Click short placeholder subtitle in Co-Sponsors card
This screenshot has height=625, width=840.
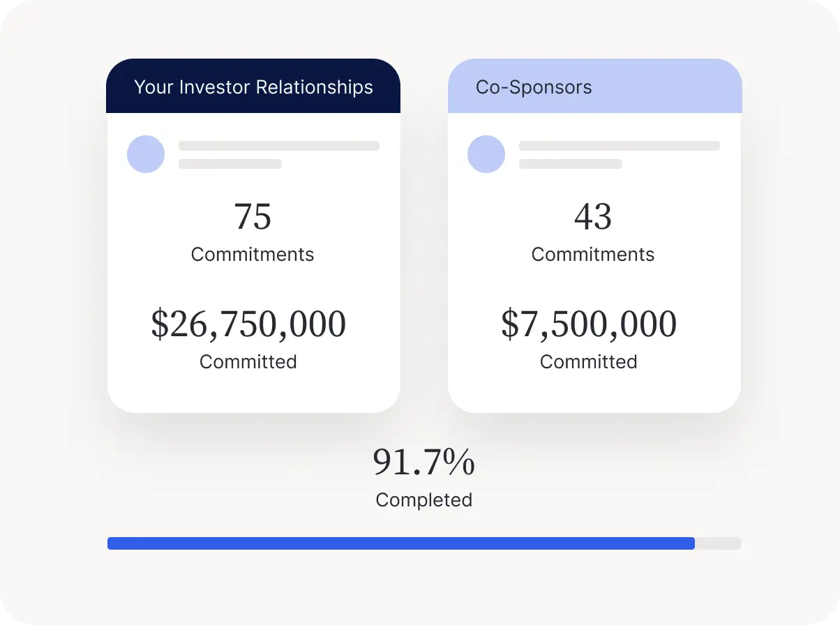pyautogui.click(x=571, y=164)
